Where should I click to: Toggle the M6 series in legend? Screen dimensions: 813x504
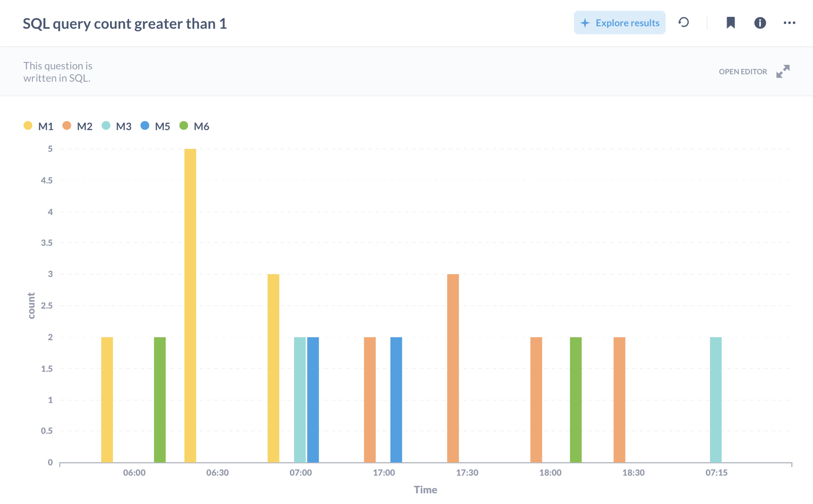pos(194,126)
